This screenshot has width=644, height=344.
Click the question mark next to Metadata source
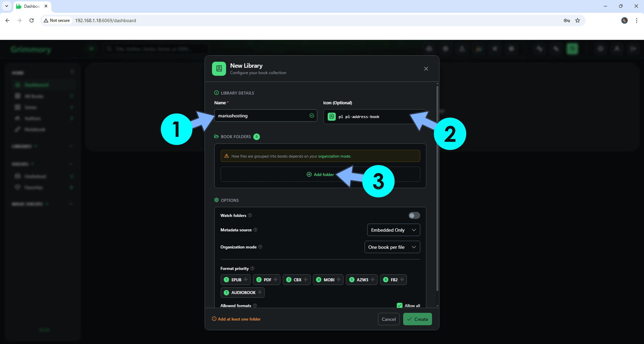[255, 230]
